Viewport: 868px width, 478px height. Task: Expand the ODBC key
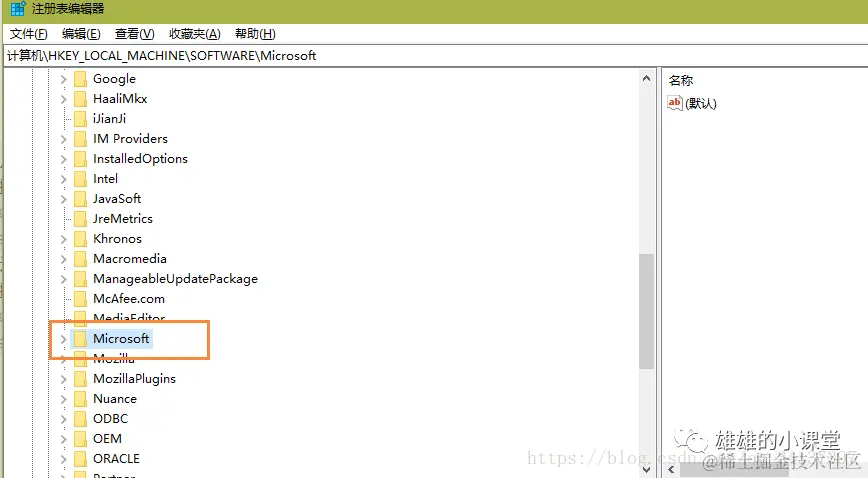tap(63, 419)
